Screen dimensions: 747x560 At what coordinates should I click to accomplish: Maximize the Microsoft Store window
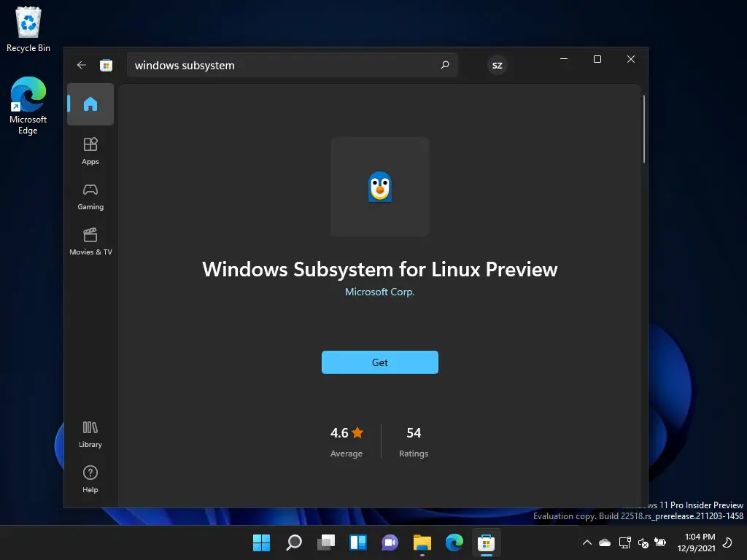[597, 59]
